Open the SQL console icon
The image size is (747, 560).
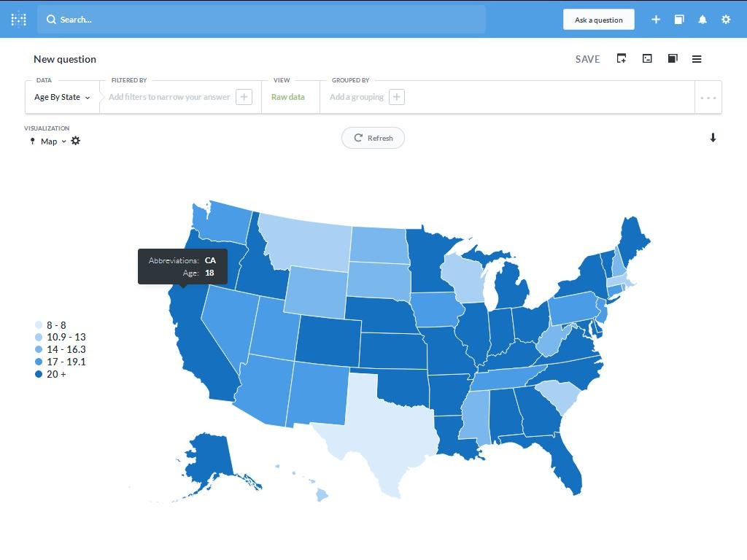[x=647, y=58]
